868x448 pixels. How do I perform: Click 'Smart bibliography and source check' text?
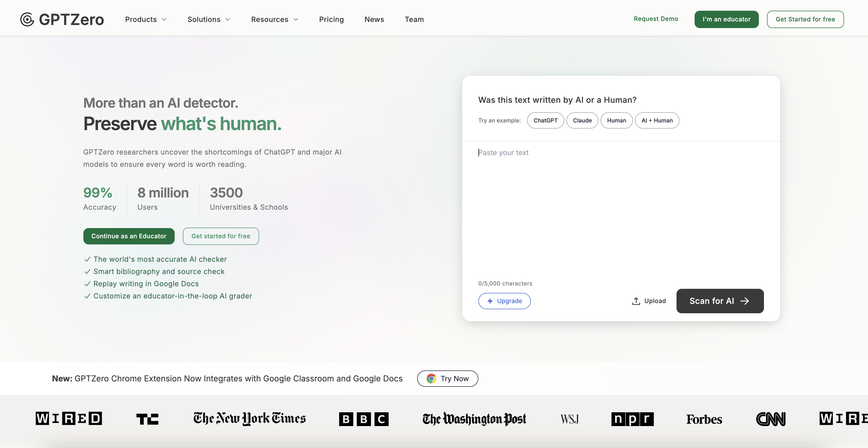click(159, 271)
